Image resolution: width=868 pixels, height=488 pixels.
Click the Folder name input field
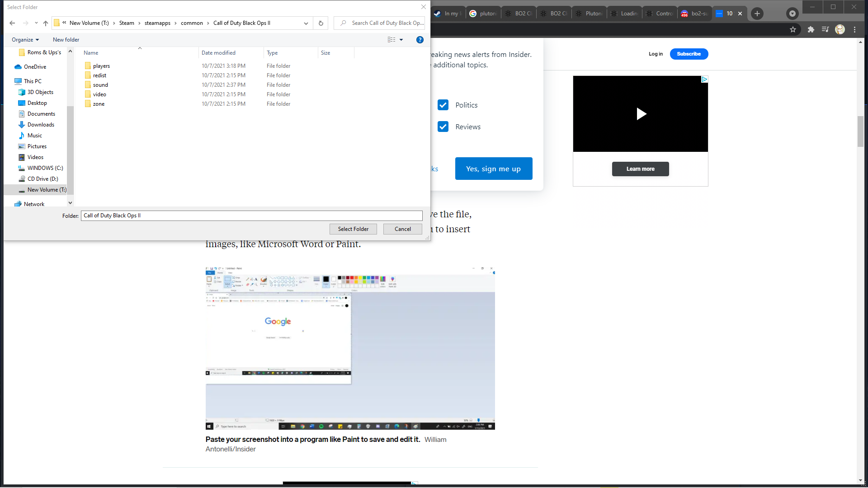click(x=252, y=216)
